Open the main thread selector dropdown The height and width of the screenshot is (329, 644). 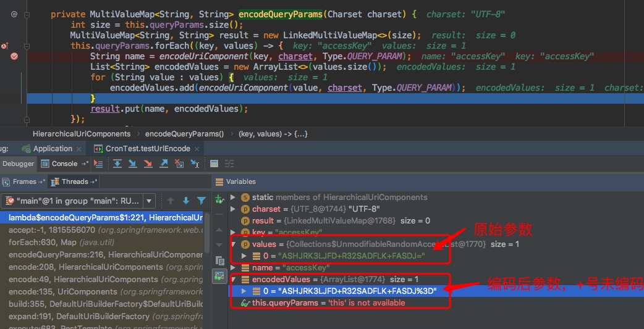(x=149, y=201)
